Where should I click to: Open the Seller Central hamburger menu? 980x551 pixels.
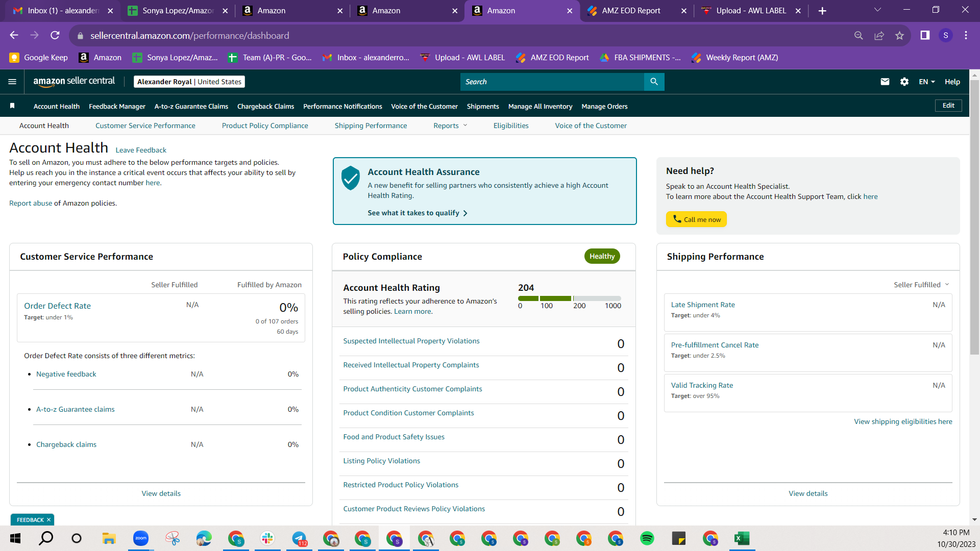click(12, 82)
